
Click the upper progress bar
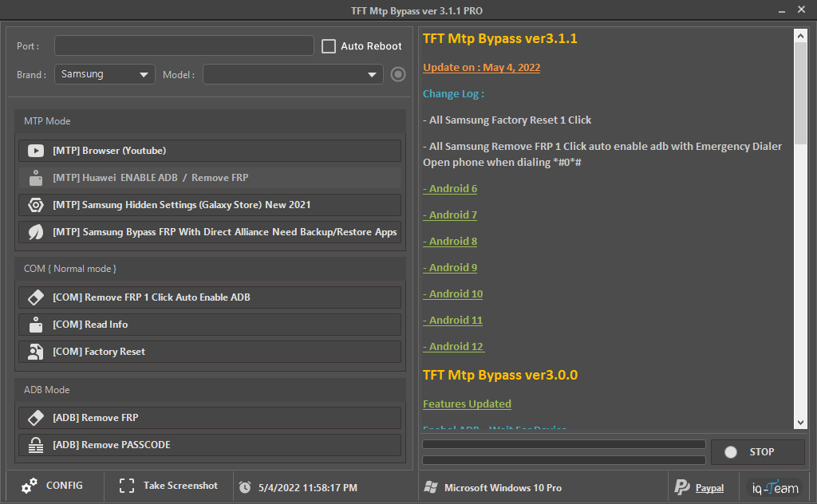tap(564, 444)
